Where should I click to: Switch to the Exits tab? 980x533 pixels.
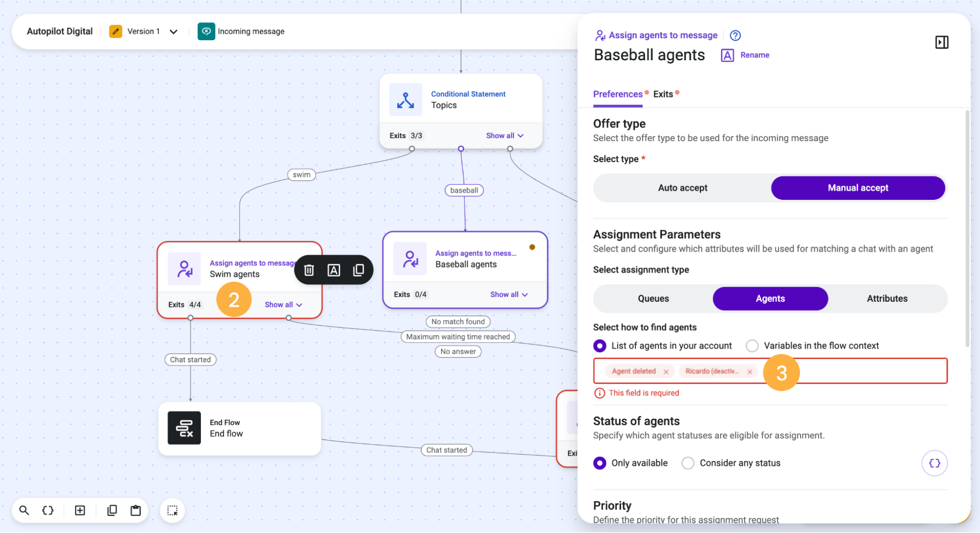pos(663,94)
